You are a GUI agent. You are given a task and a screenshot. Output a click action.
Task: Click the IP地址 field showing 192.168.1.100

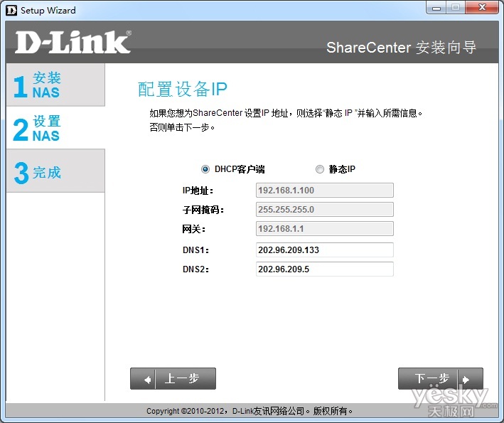pos(325,191)
